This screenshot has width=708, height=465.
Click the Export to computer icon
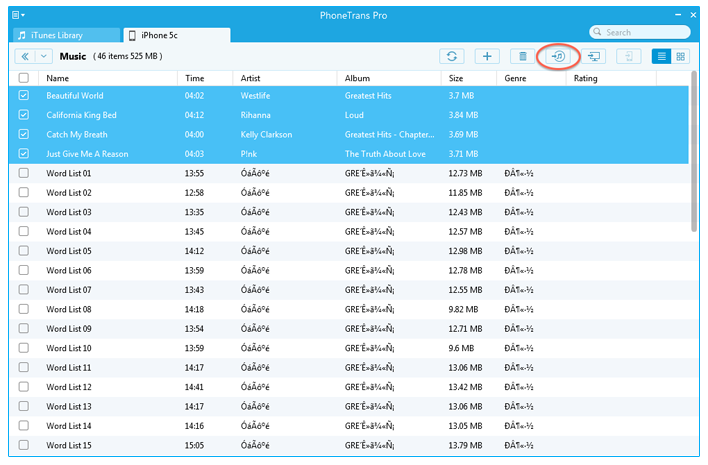coord(595,57)
